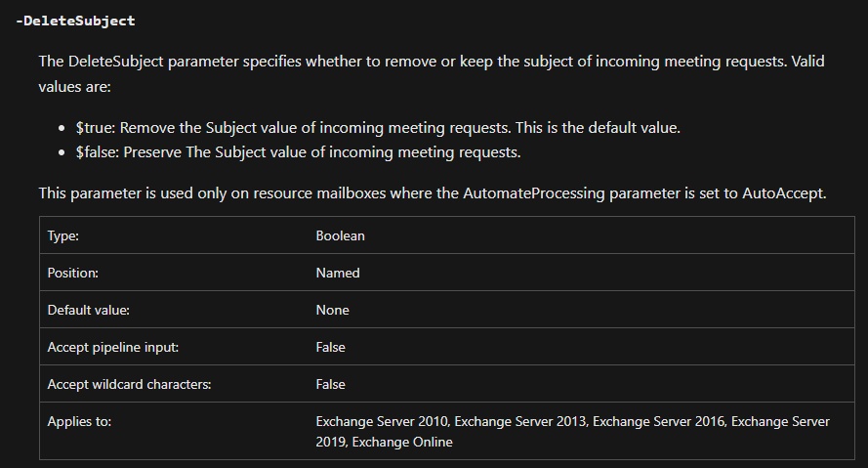Image resolution: width=868 pixels, height=468 pixels.
Task: Select False in pipeline input row
Action: coord(330,347)
